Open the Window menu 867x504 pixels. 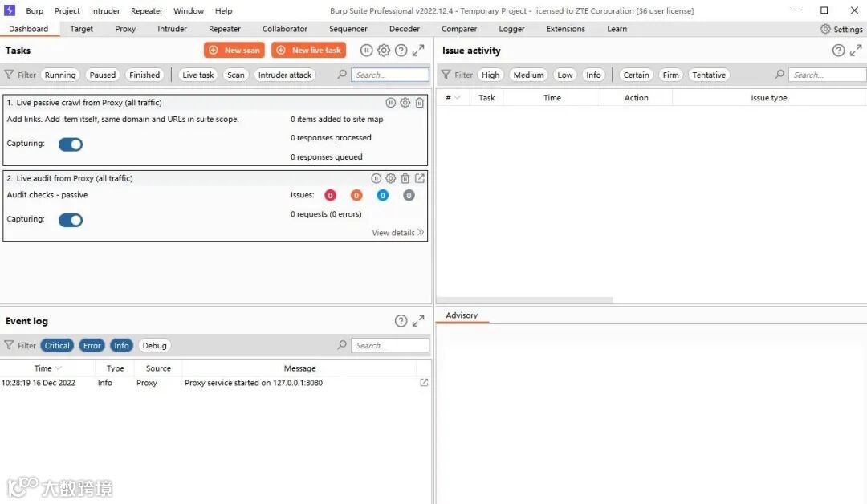tap(189, 11)
